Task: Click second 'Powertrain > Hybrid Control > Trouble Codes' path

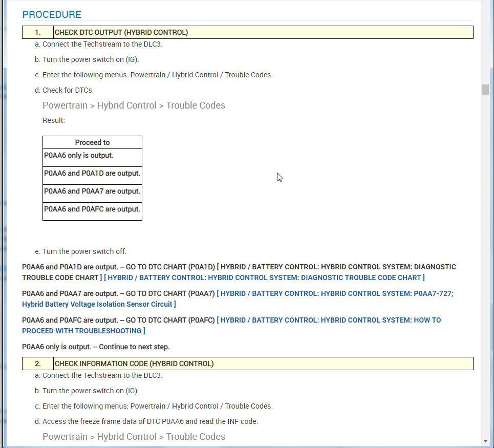Action: click(134, 437)
